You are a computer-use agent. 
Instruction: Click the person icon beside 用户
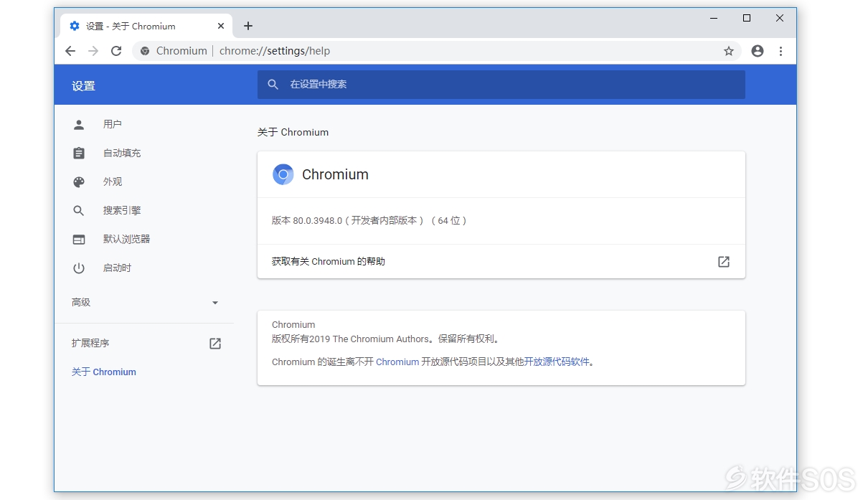(x=79, y=124)
